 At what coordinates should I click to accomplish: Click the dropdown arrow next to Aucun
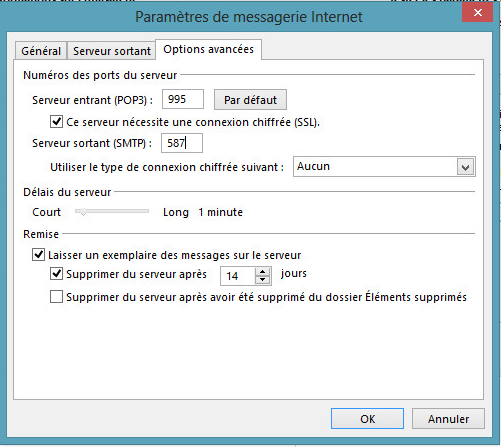pyautogui.click(x=465, y=167)
